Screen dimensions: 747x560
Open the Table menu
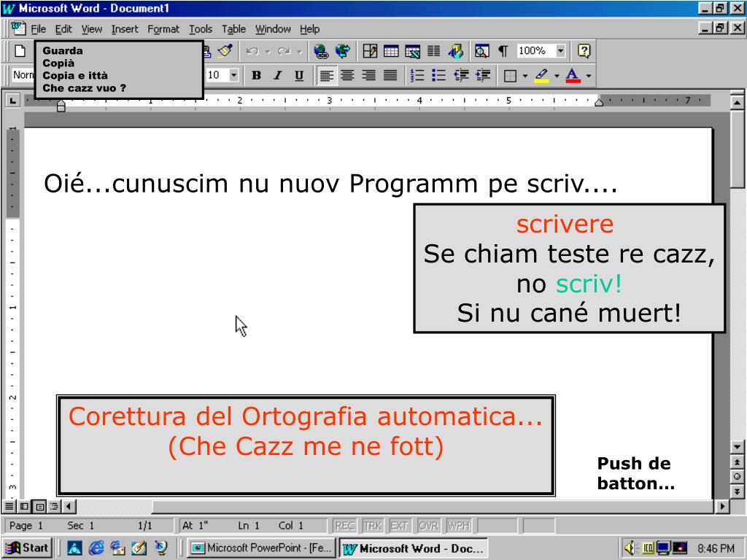coord(234,29)
